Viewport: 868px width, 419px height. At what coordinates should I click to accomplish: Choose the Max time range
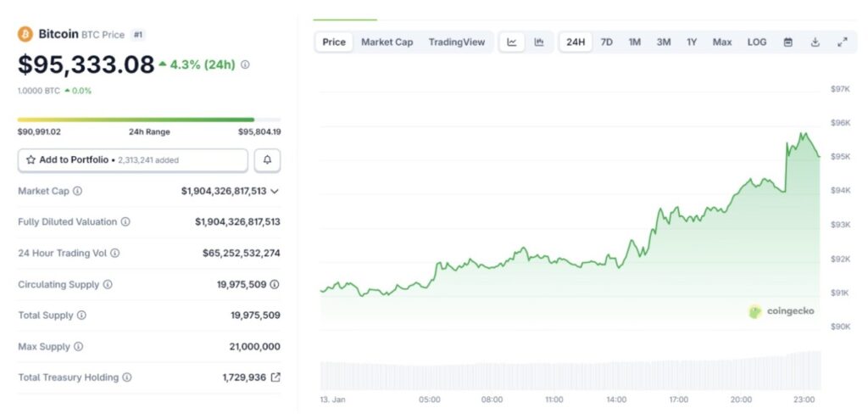(722, 42)
